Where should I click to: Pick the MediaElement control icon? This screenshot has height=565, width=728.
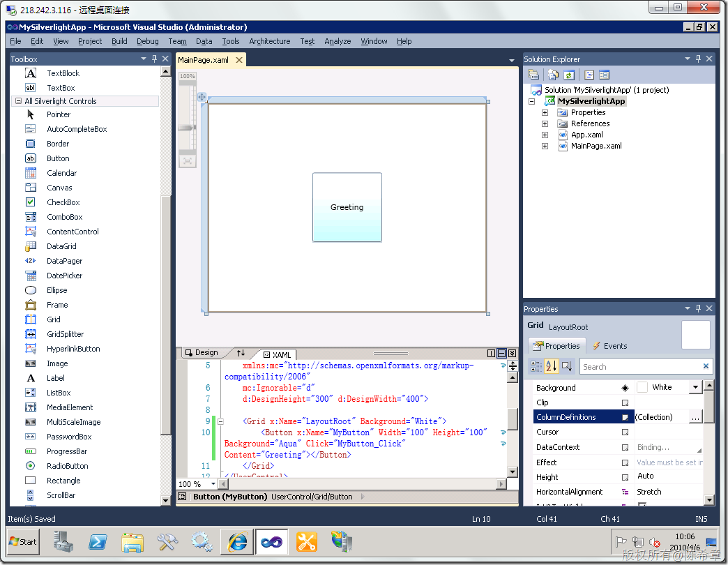coord(31,407)
